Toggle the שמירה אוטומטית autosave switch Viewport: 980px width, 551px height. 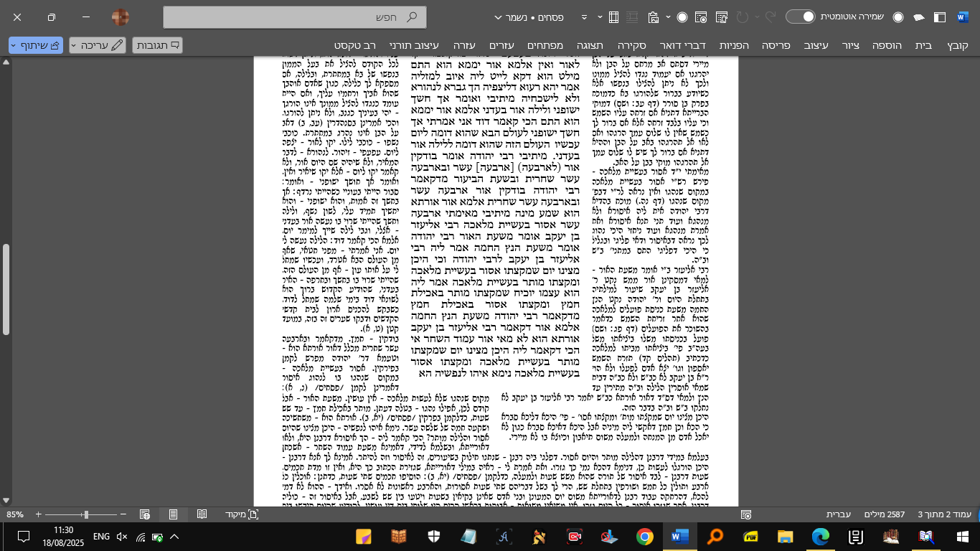(x=801, y=17)
